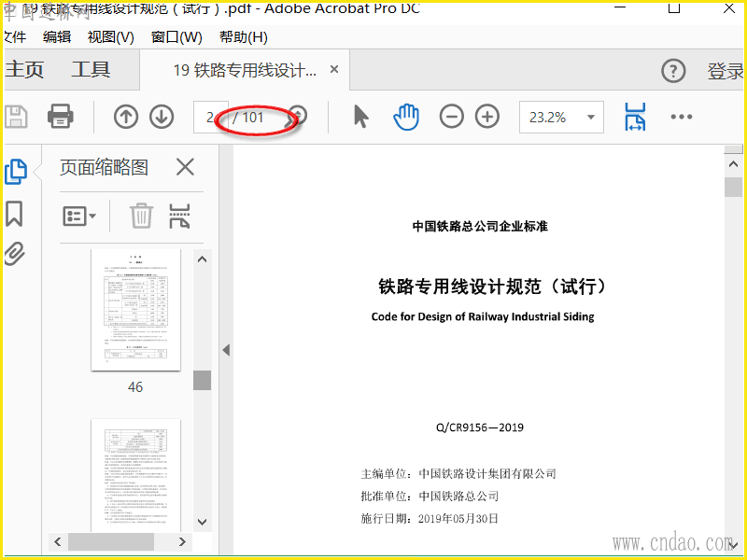
Task: Click the Code for Design of Railway Industrial Siding text
Action: [483, 316]
